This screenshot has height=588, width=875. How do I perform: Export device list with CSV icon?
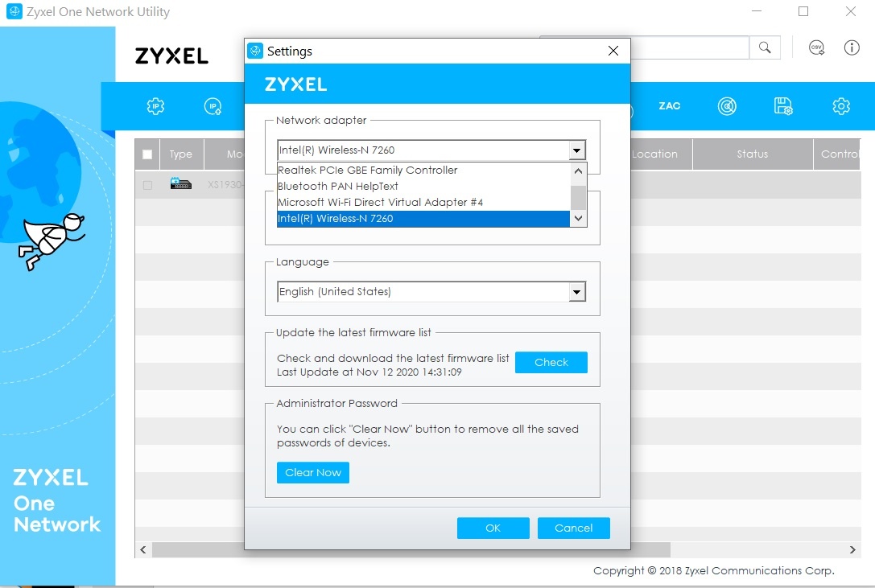click(817, 47)
